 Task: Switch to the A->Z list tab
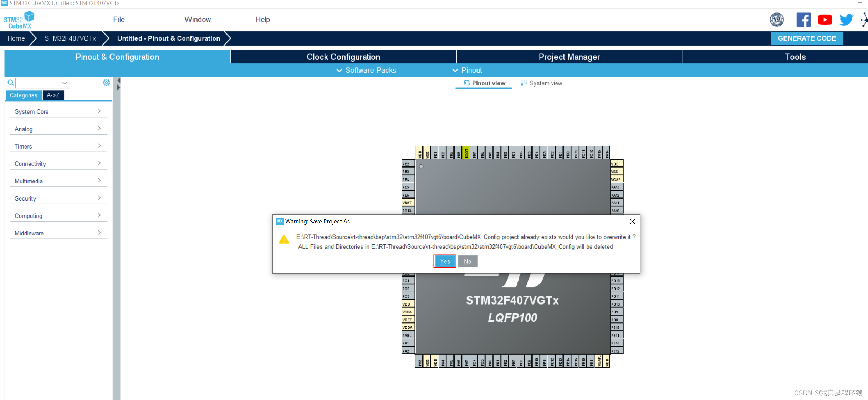tap(53, 95)
